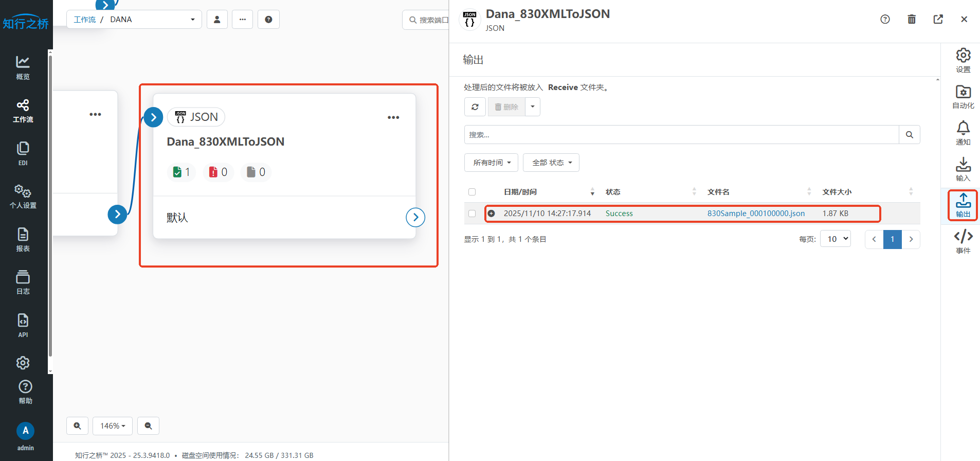Open the 所有时间 time filter dropdown

click(x=491, y=163)
